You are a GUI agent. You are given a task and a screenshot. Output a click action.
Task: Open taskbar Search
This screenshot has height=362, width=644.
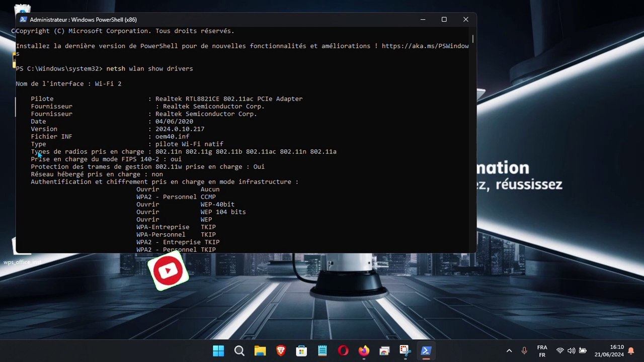pos(239,350)
